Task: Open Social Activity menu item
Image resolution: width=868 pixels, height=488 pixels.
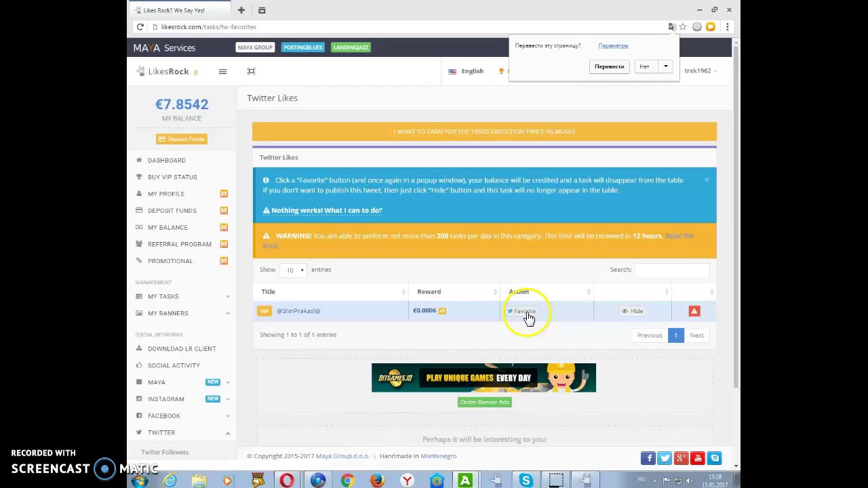Action: [174, 365]
